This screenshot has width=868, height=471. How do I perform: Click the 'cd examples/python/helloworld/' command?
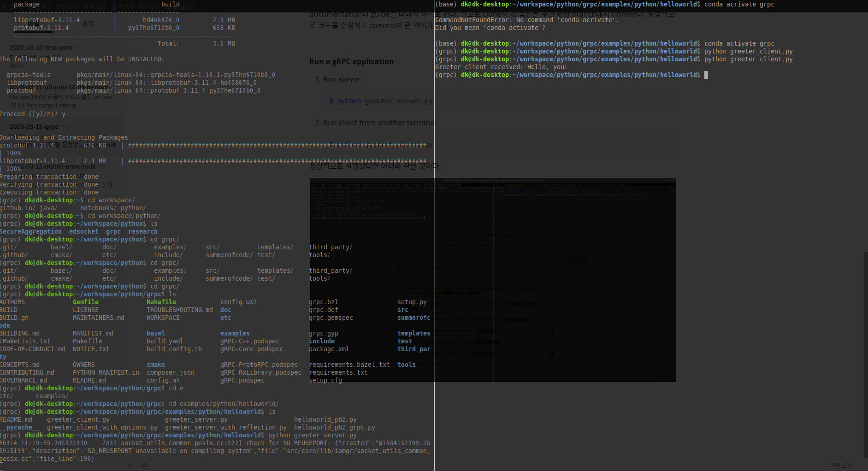224,404
